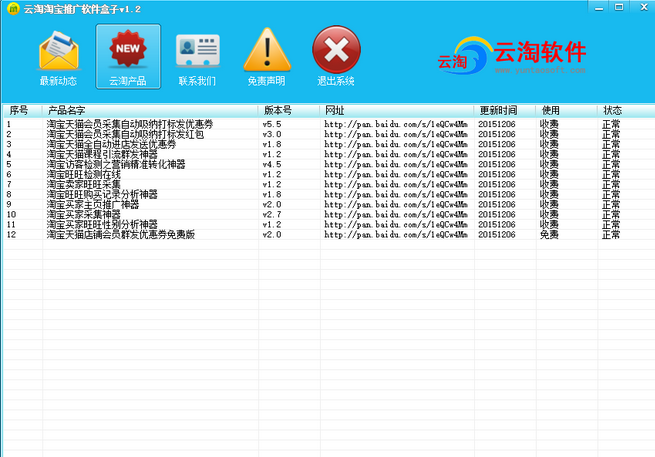The image size is (655, 457).
Task: Open the 免责声明 warning triangle icon
Action: coord(267,56)
